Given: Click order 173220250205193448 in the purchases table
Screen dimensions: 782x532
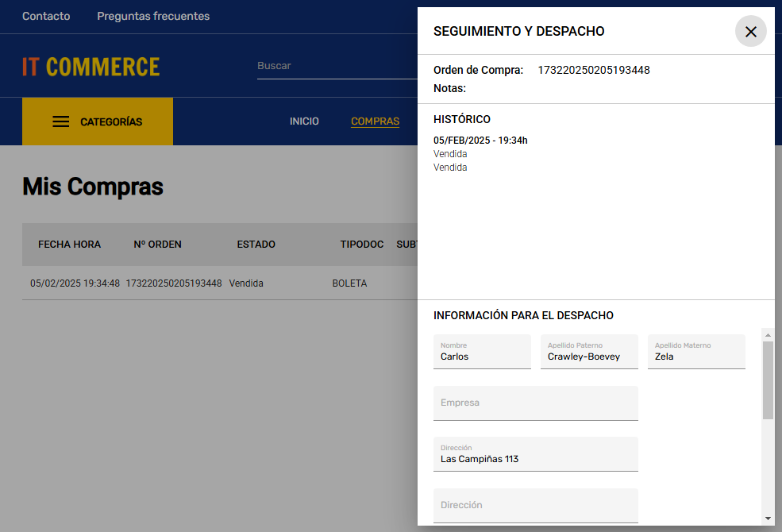Looking at the screenshot, I should coord(174,283).
